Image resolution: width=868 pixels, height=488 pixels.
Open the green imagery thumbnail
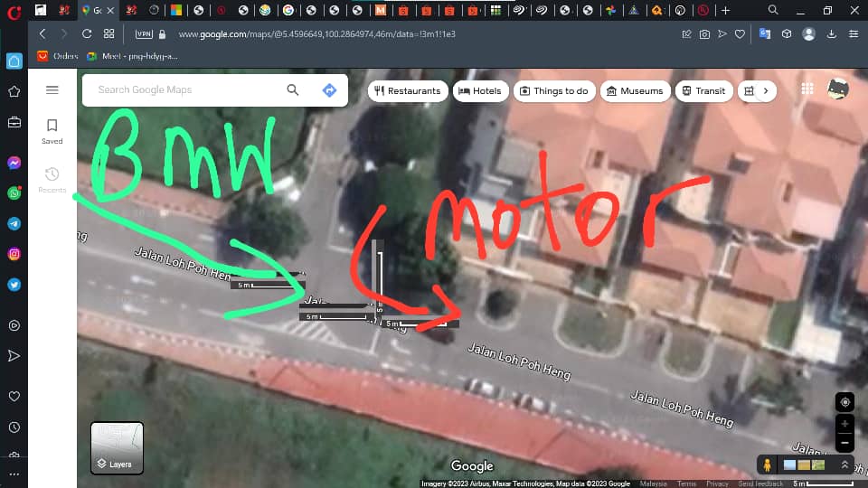pos(819,465)
